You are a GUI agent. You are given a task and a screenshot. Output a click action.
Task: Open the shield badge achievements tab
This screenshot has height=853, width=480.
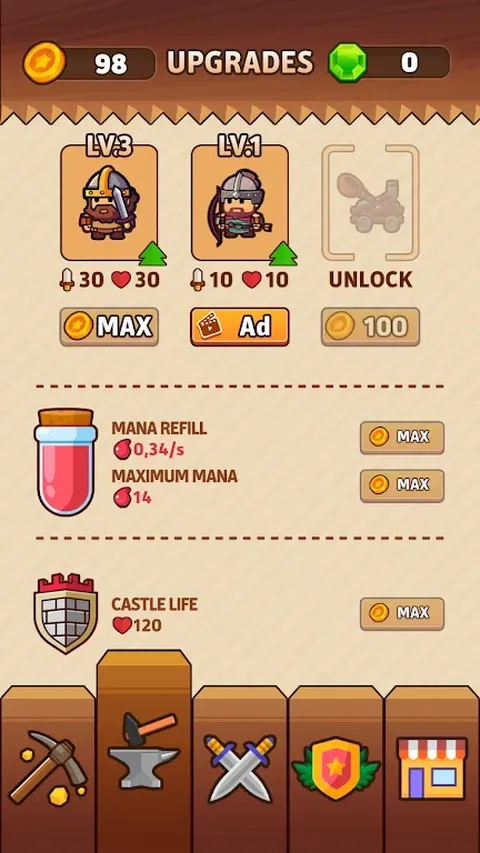click(336, 768)
